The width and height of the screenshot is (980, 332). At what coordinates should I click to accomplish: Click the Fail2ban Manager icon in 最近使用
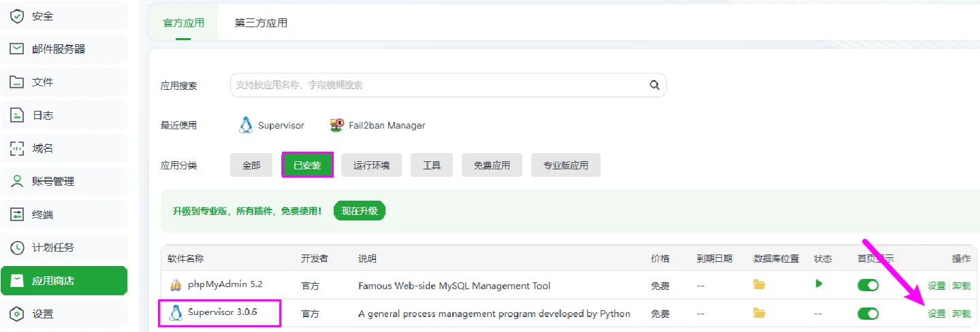click(x=337, y=125)
